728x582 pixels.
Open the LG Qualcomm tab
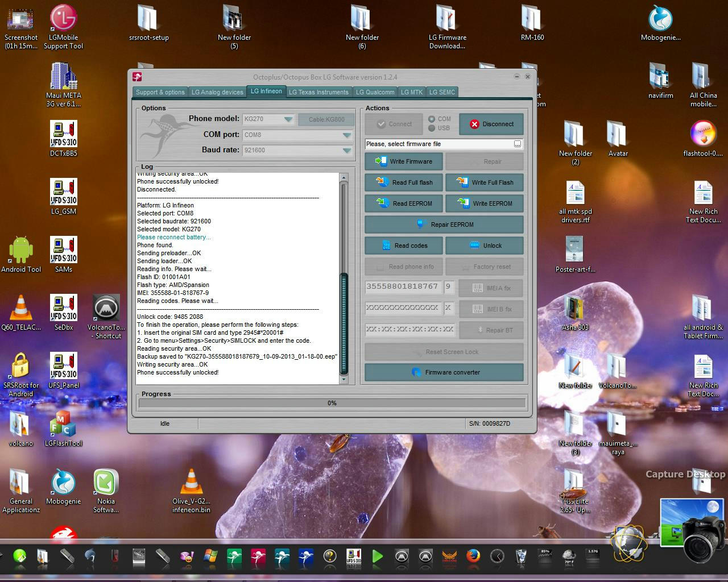pos(375,92)
